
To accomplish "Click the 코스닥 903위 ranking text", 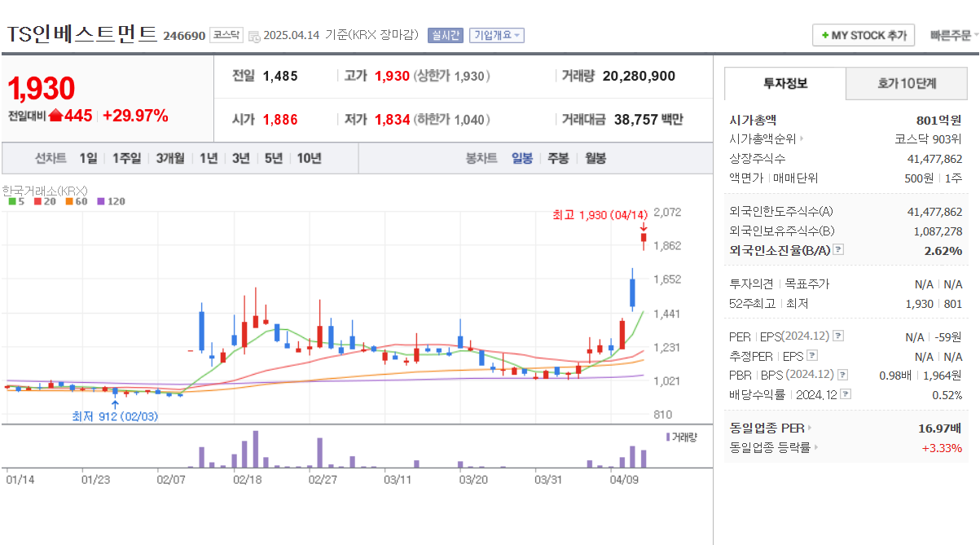I will coord(928,139).
